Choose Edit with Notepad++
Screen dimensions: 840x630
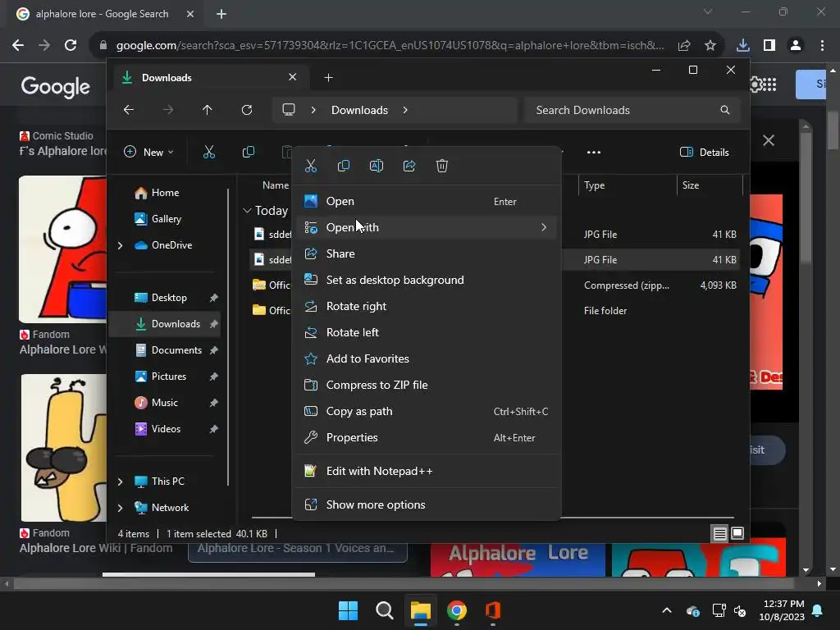pos(426,472)
